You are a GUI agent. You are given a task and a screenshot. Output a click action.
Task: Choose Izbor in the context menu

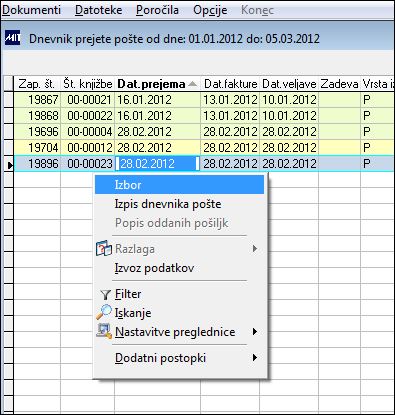click(179, 185)
